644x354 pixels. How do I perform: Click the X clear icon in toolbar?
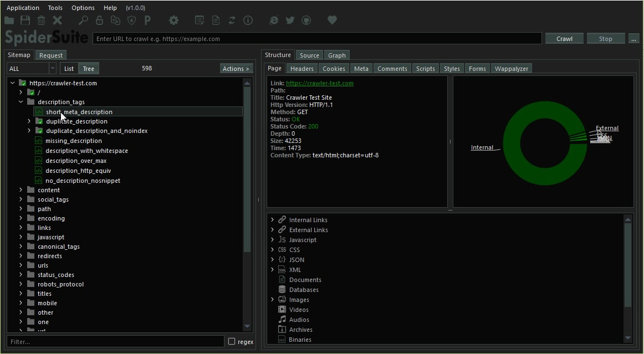tap(58, 20)
